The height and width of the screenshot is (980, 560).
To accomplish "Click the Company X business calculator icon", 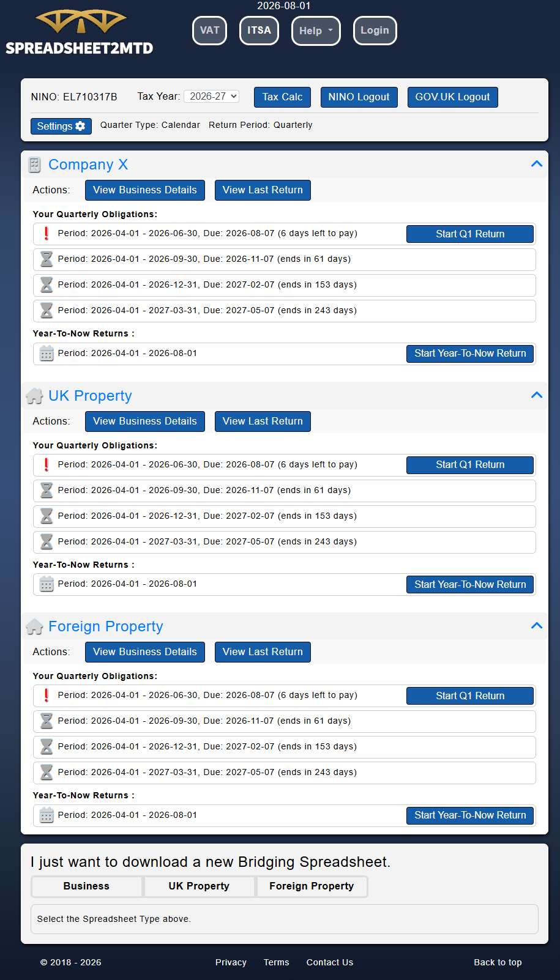I will click(35, 165).
